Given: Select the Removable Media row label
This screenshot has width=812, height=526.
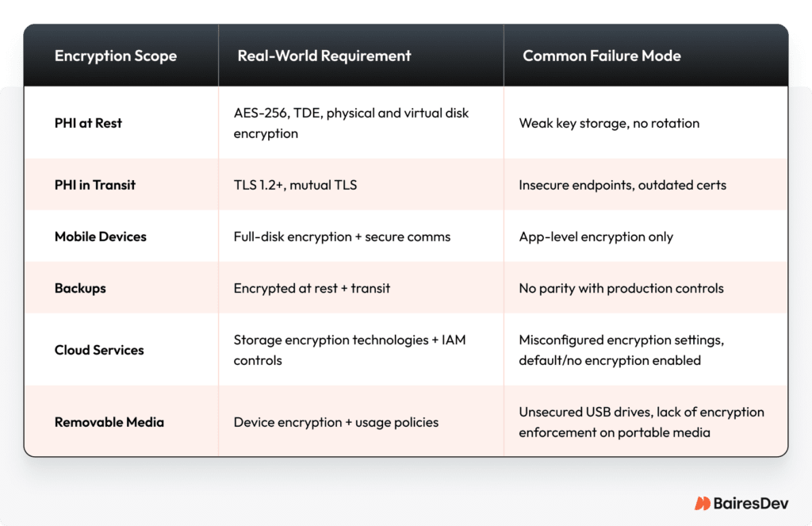Looking at the screenshot, I should [109, 422].
